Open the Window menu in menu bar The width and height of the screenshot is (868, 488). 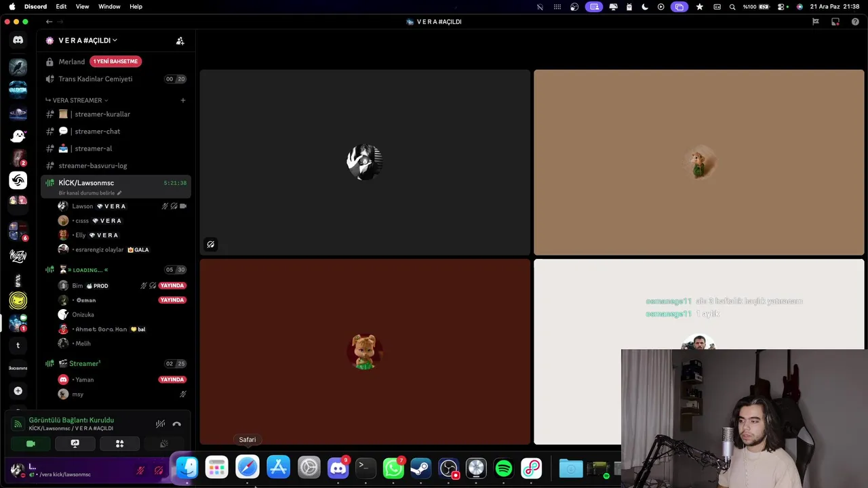109,6
